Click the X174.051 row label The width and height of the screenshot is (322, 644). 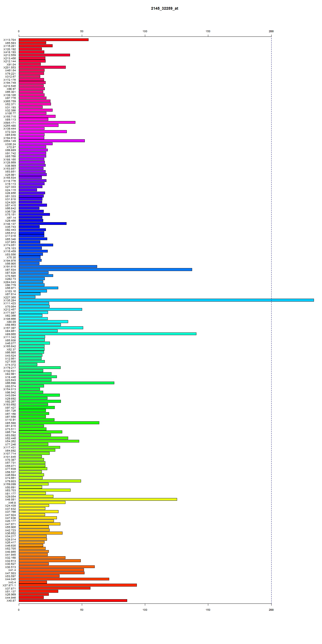pyautogui.click(x=10, y=245)
